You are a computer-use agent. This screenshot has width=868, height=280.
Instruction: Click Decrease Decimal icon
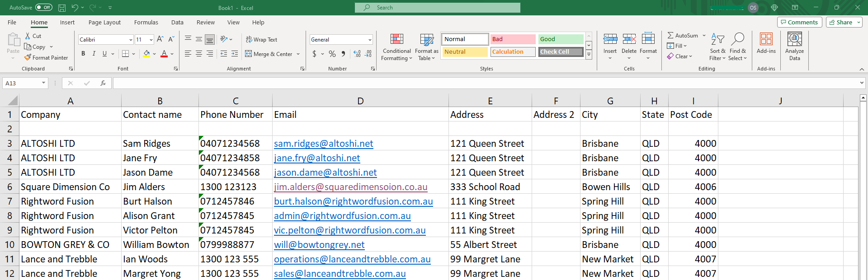(x=368, y=54)
